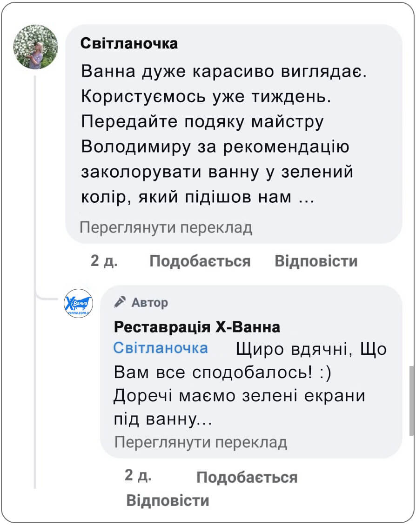
Task: Like Світланочка's comment with Подобається
Action: (x=200, y=261)
